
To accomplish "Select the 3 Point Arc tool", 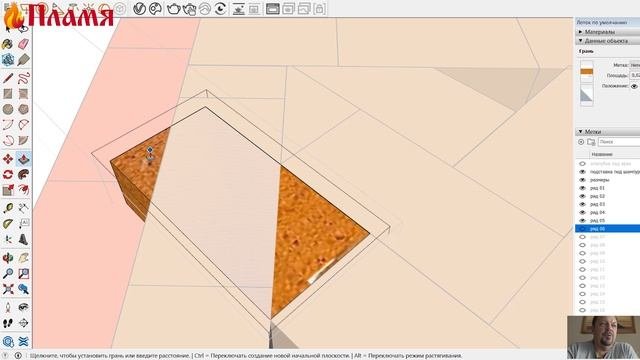I will coord(8,140).
